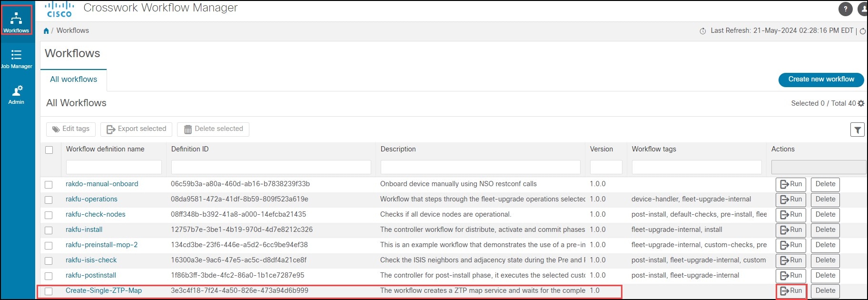Open the Job Manager sidebar section
This screenshot has width=868, height=300.
coord(17,60)
